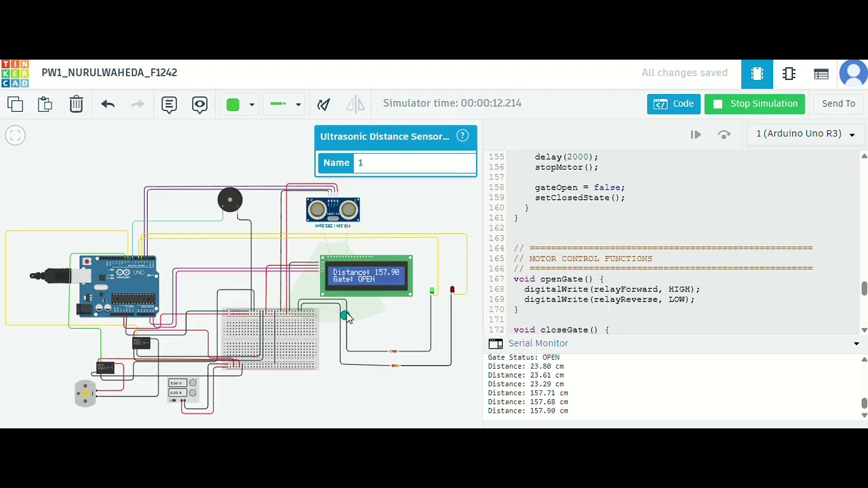
Task: Open the Tinkercad home logo
Action: [15, 74]
